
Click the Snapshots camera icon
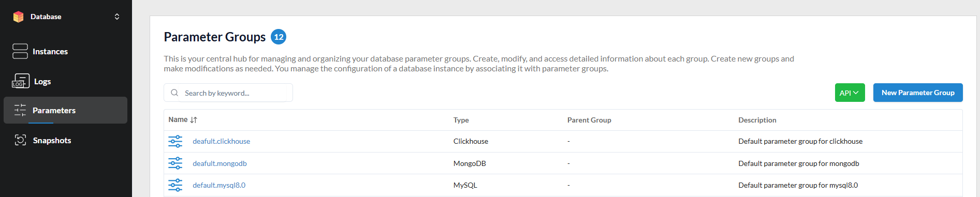20,140
